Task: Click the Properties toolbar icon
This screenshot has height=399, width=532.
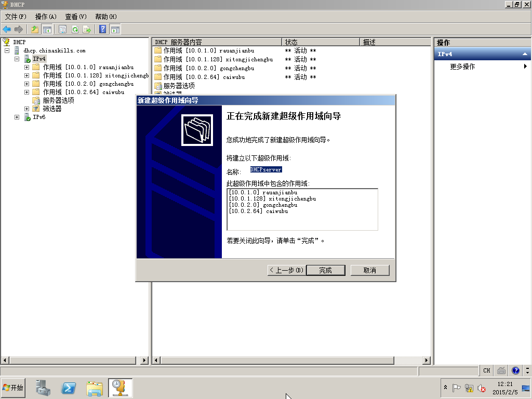Action: click(x=62, y=30)
